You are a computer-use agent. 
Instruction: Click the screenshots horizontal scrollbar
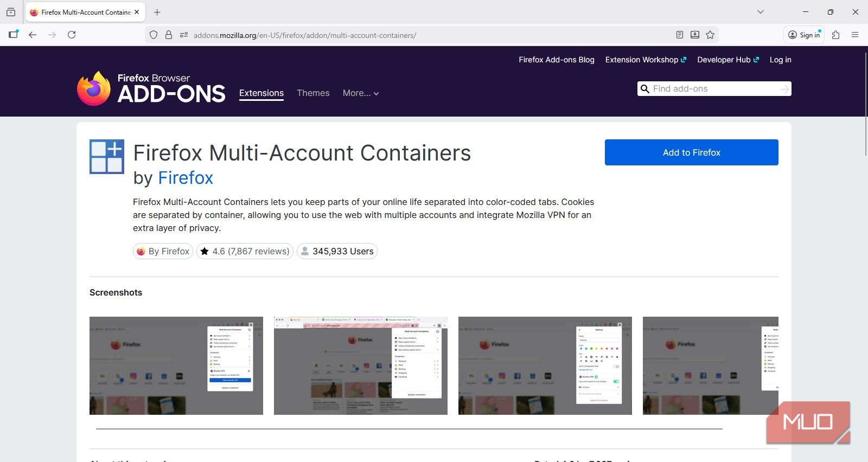click(x=409, y=429)
